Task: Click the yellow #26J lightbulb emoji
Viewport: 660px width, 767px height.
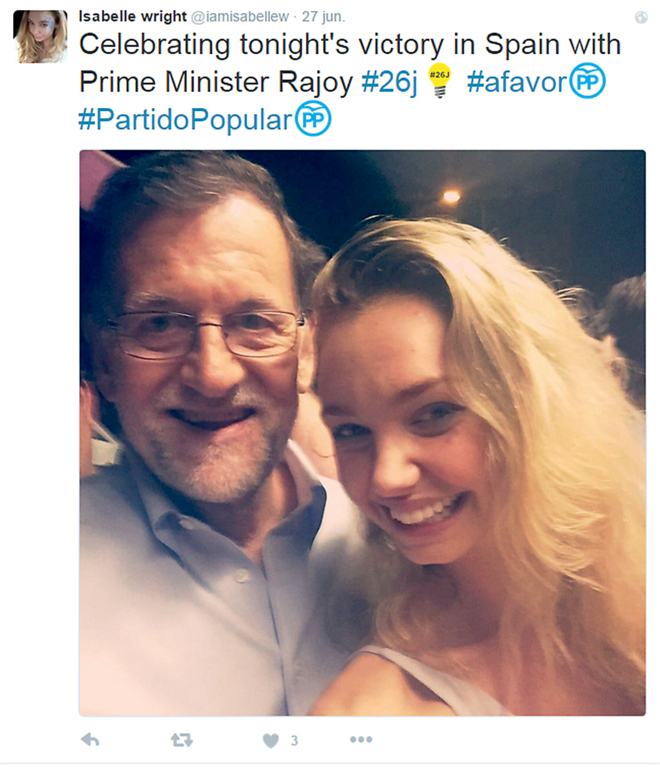Action: pyautogui.click(x=438, y=81)
